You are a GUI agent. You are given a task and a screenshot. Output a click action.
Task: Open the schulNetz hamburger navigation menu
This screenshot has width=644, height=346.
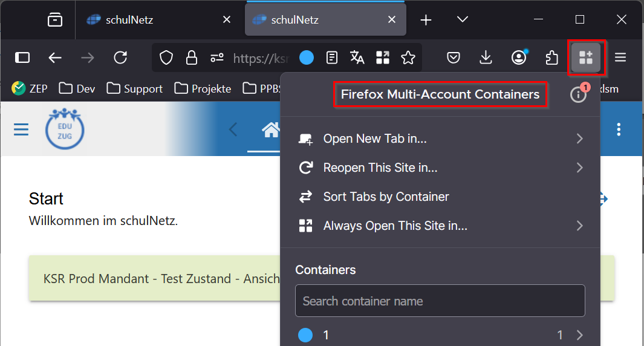(x=21, y=129)
